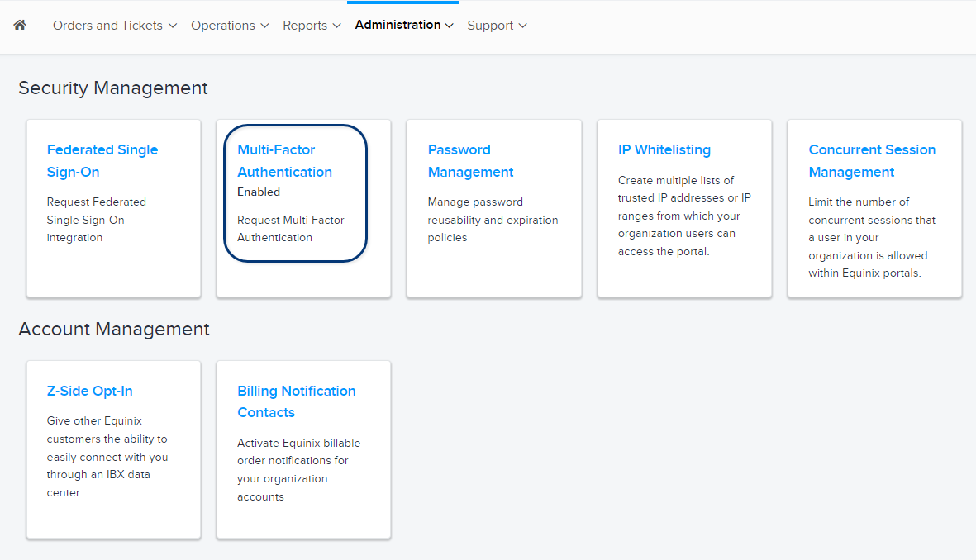The image size is (976, 560).
Task: Click the Federated Single Sign-On card description
Action: coord(96,220)
